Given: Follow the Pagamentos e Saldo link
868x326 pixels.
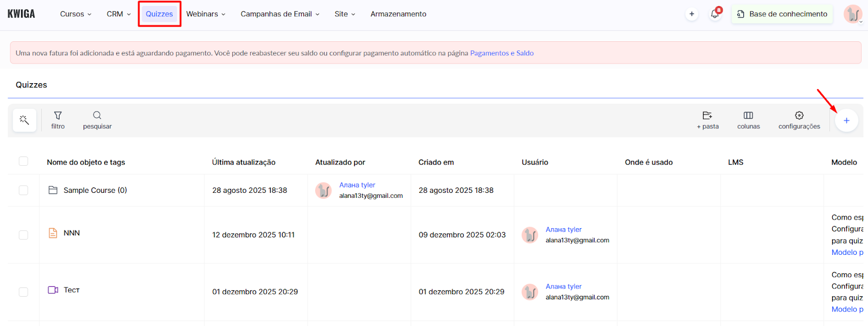Looking at the screenshot, I should 502,53.
